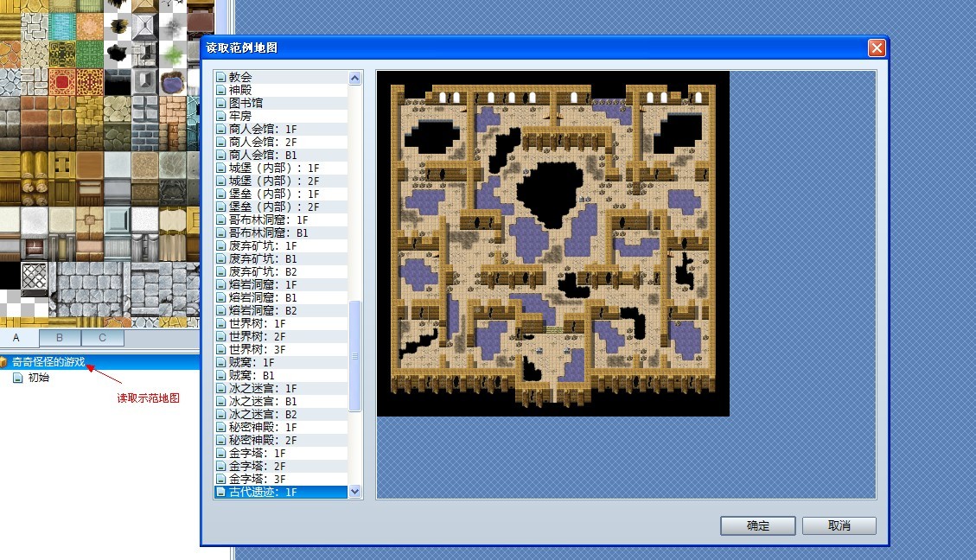Click the sample map preview image

552,244
